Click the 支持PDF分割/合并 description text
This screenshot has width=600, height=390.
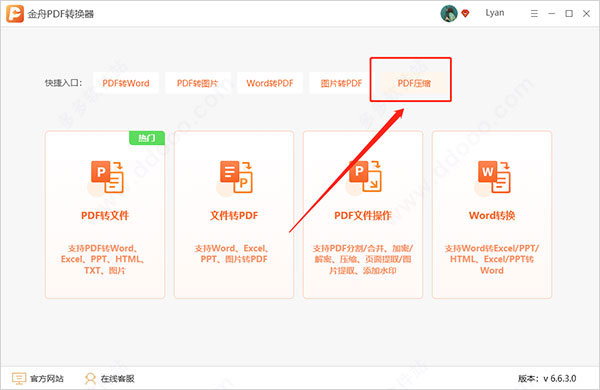pos(363,259)
